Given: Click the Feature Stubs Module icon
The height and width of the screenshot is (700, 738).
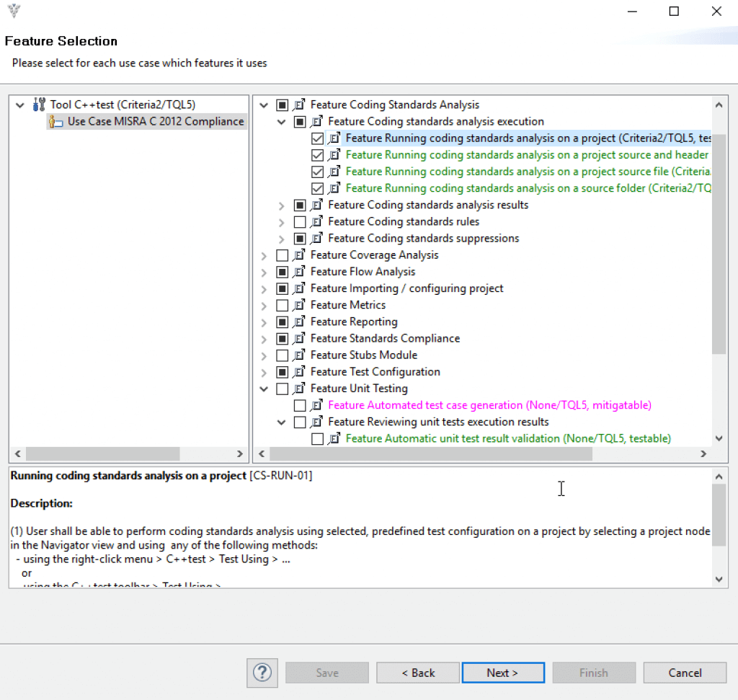Looking at the screenshot, I should pyautogui.click(x=299, y=355).
